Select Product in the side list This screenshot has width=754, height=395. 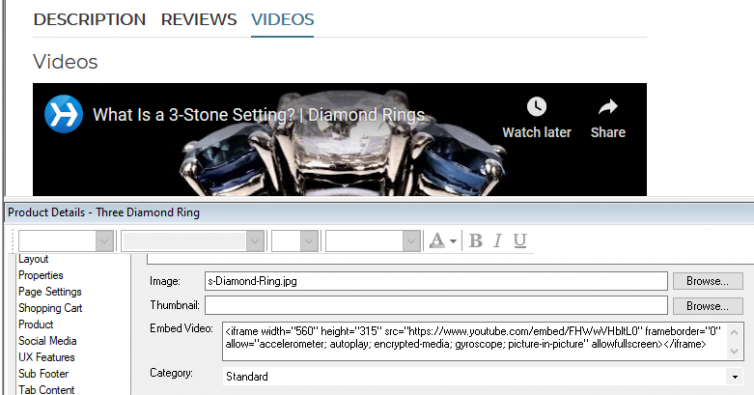(36, 324)
